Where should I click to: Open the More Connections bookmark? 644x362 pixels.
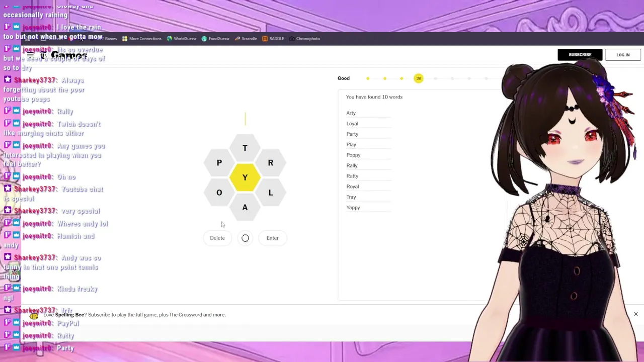(142, 39)
